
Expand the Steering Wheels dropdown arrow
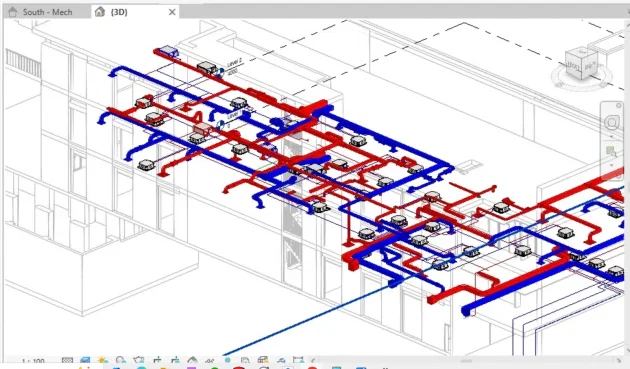(612, 136)
